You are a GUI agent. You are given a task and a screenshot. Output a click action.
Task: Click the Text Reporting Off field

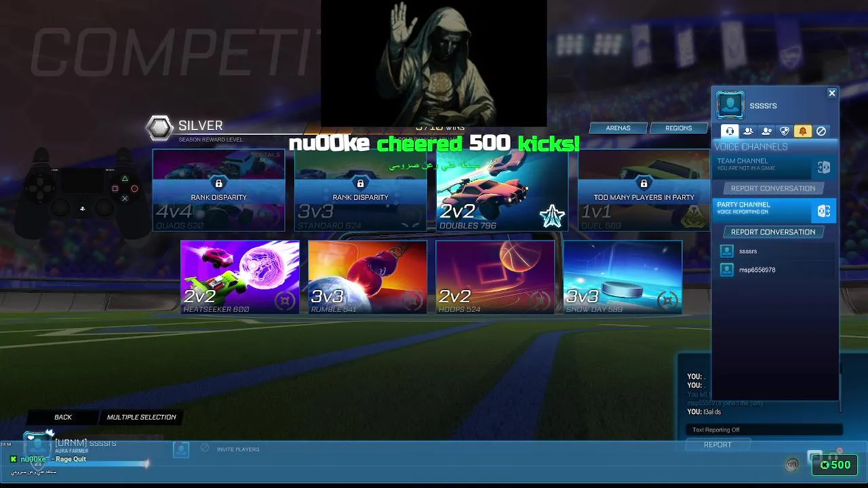tap(764, 430)
